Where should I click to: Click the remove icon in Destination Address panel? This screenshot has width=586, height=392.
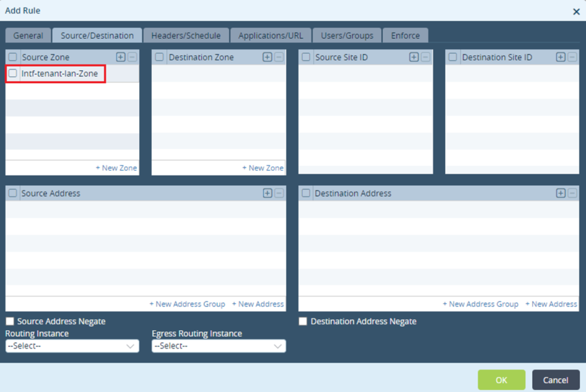click(x=571, y=193)
